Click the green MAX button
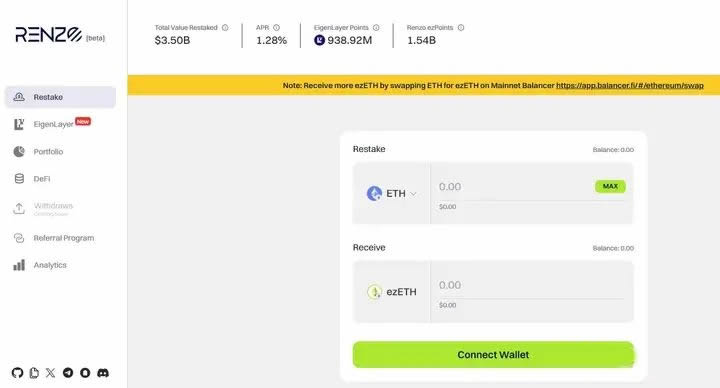The height and width of the screenshot is (388, 720). 610,186
